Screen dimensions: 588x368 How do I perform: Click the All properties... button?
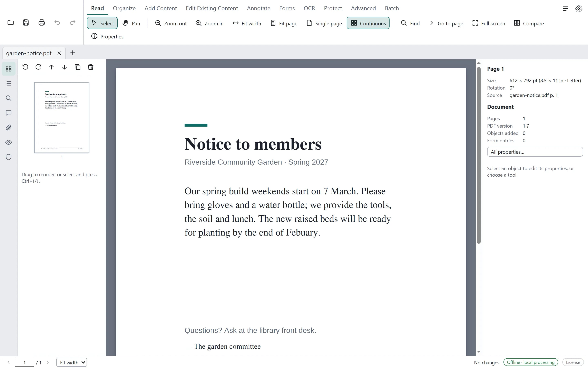coord(535,152)
